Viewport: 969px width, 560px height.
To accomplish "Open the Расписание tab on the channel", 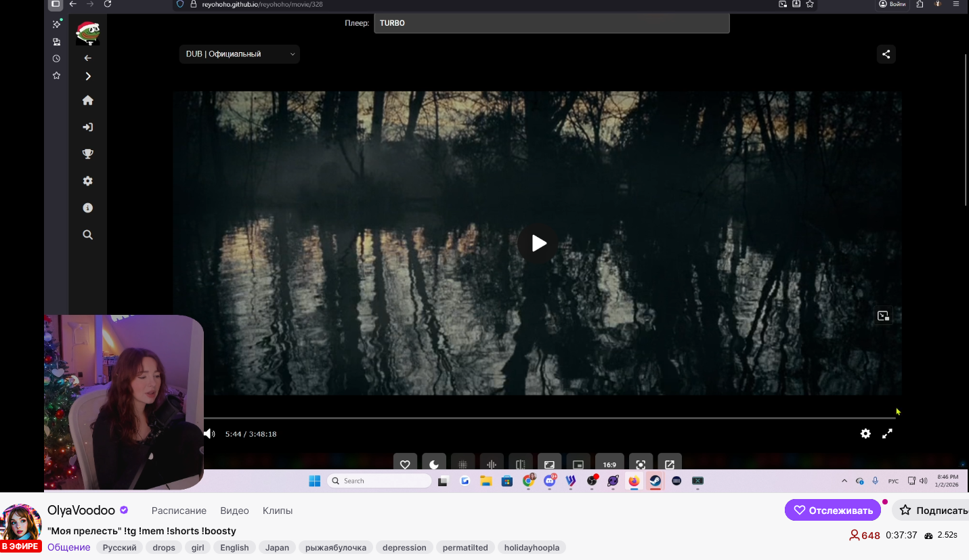I will coord(179,511).
